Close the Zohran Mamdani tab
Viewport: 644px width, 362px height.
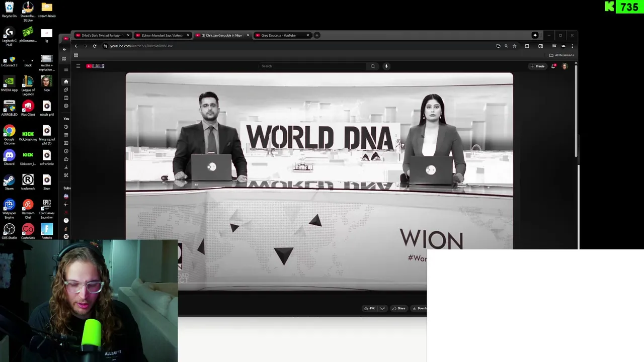188,35
